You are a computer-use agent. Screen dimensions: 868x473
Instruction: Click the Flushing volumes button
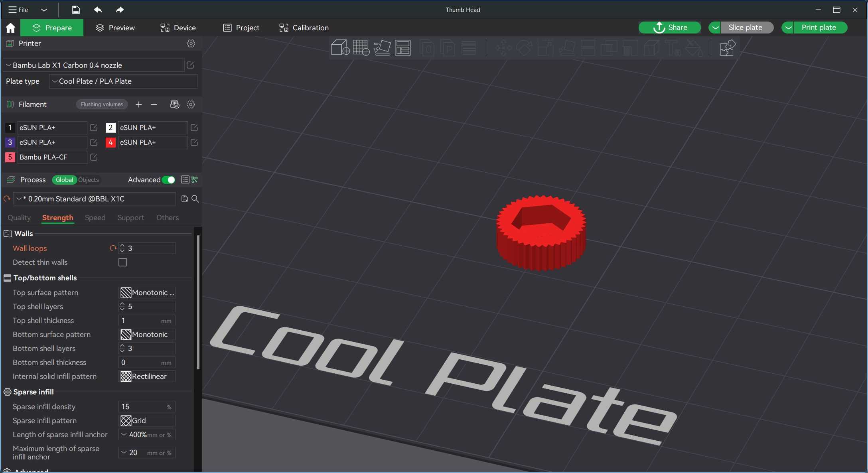[102, 104]
